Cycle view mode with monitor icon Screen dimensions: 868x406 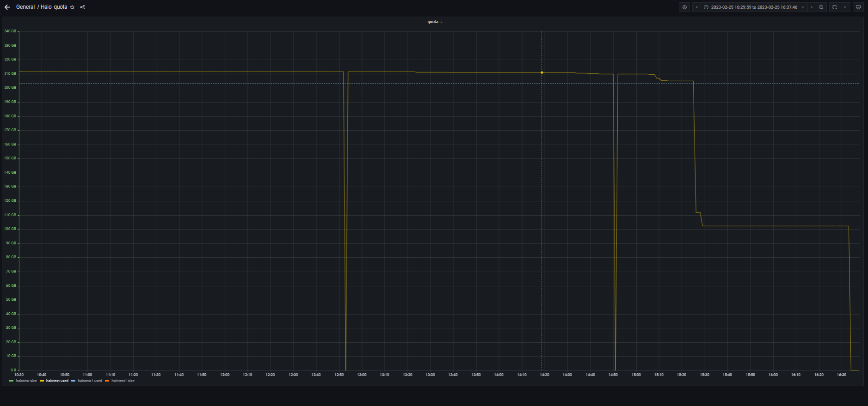coord(858,7)
